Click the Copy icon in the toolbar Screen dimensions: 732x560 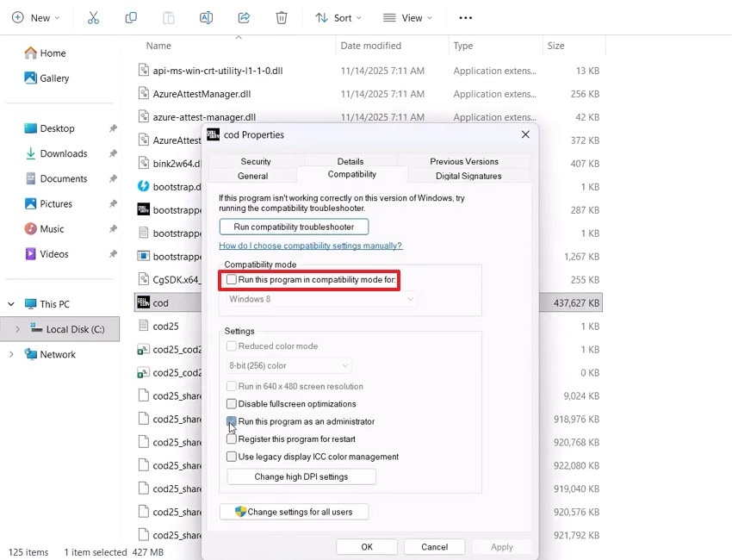coord(130,17)
